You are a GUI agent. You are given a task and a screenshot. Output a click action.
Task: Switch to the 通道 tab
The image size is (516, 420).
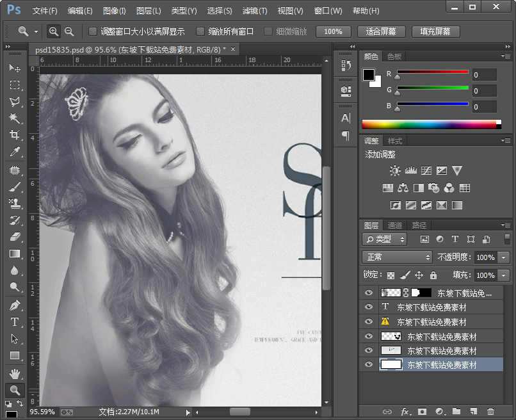[x=395, y=225]
